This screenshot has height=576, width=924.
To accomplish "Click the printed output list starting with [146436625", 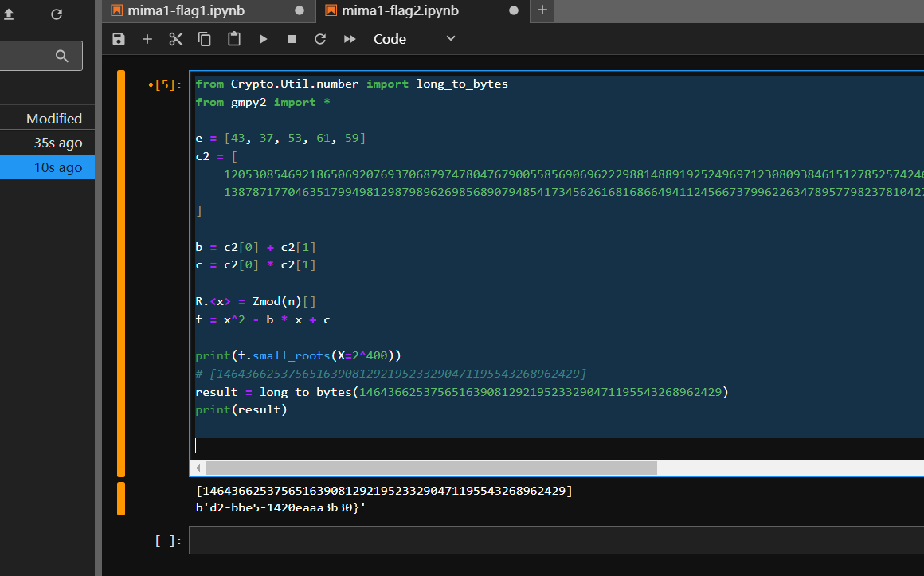I will [384, 491].
